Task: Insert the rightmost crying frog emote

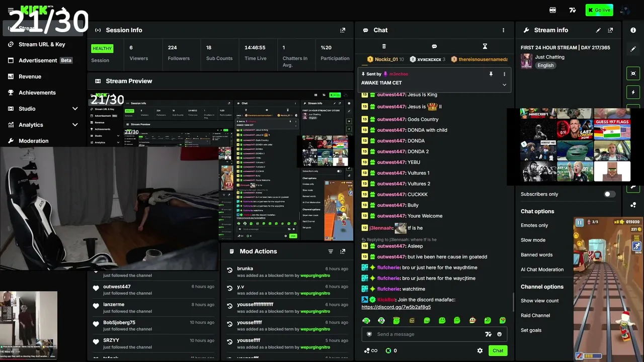Action: pyautogui.click(x=502, y=320)
